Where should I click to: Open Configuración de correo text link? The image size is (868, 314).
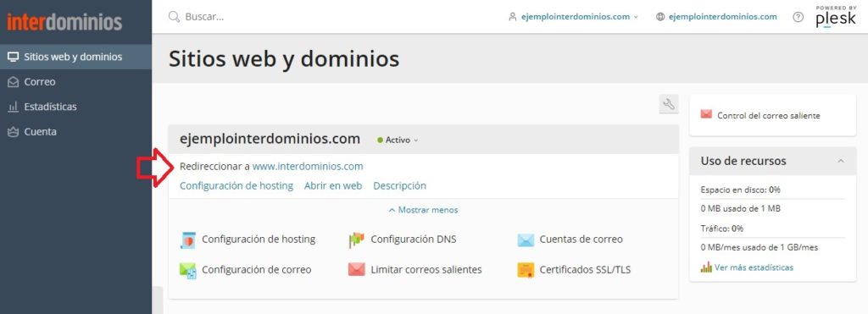[x=257, y=270]
